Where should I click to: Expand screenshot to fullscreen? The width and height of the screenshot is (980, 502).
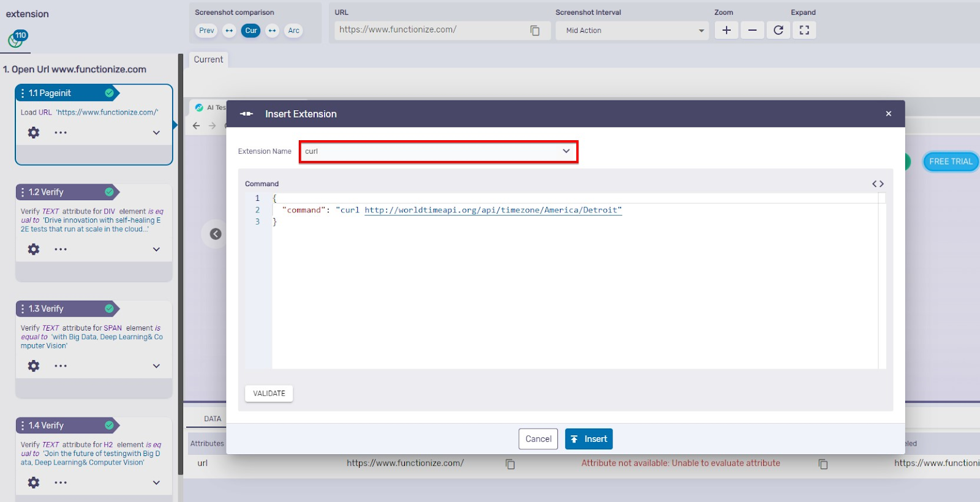click(x=804, y=30)
